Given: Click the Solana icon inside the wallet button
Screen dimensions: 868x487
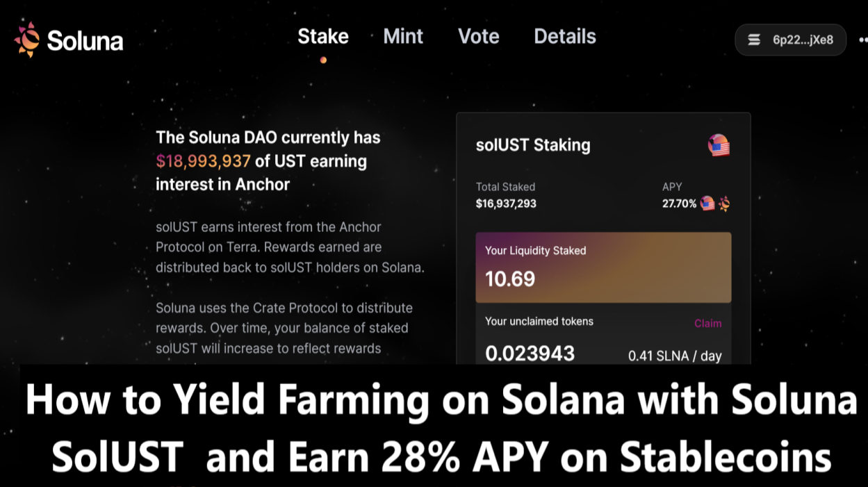Looking at the screenshot, I should click(x=755, y=40).
